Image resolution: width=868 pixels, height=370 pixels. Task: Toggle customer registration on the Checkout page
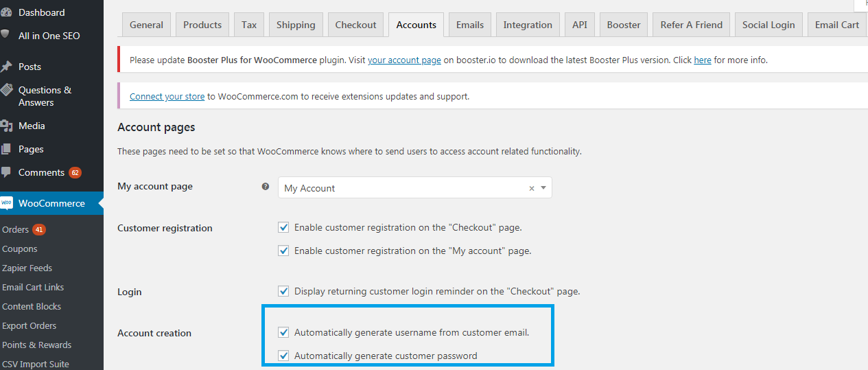point(283,227)
